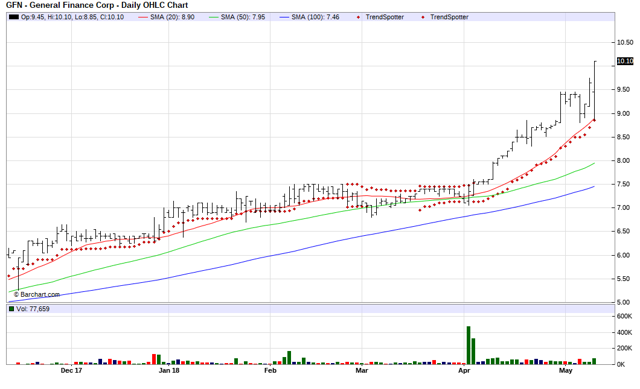Click the tallest green volume bar in April

point(469,345)
